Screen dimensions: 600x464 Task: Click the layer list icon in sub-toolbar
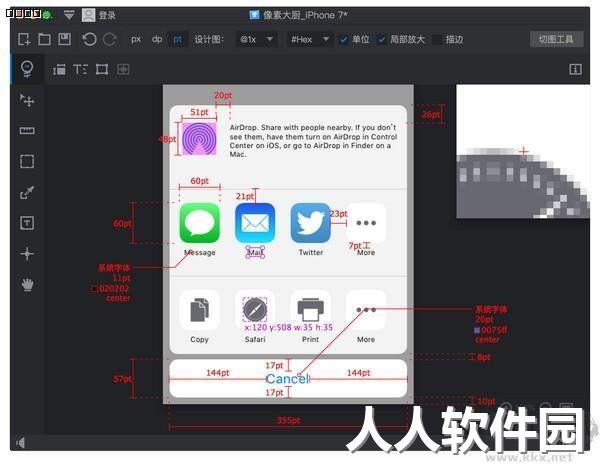(x=59, y=69)
